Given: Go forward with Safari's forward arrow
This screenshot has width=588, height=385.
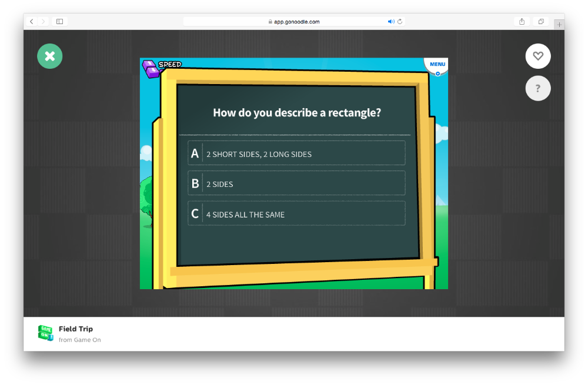Looking at the screenshot, I should click(x=43, y=21).
